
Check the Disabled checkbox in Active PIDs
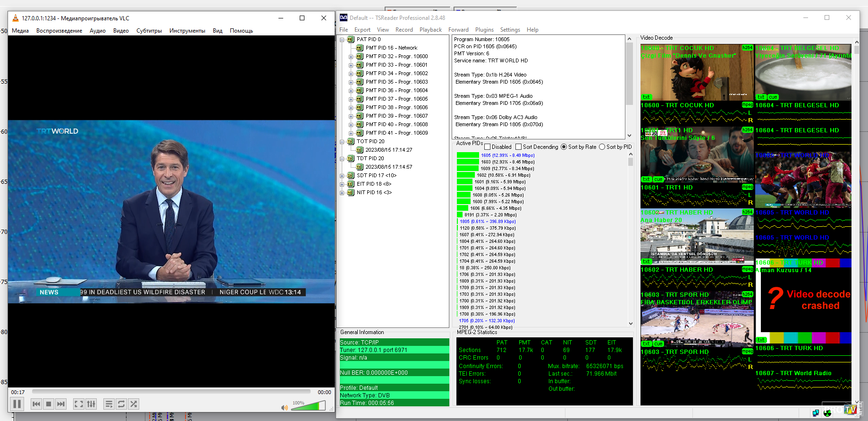tap(488, 147)
